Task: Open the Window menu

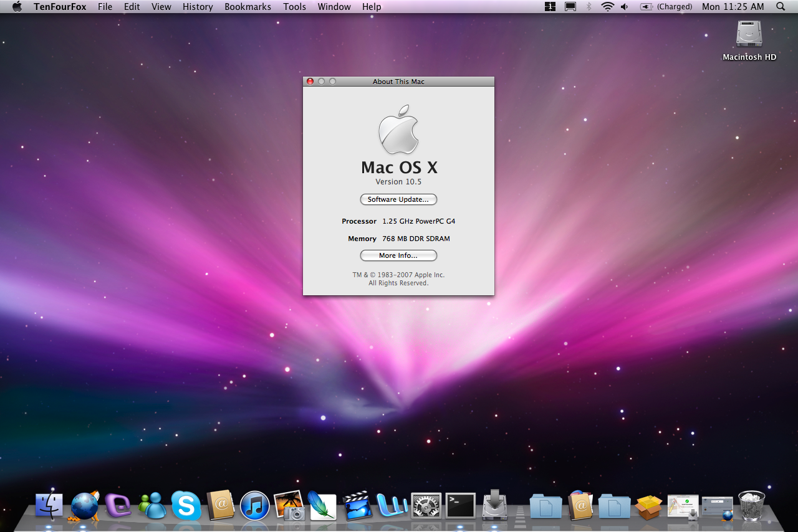Action: (x=334, y=6)
